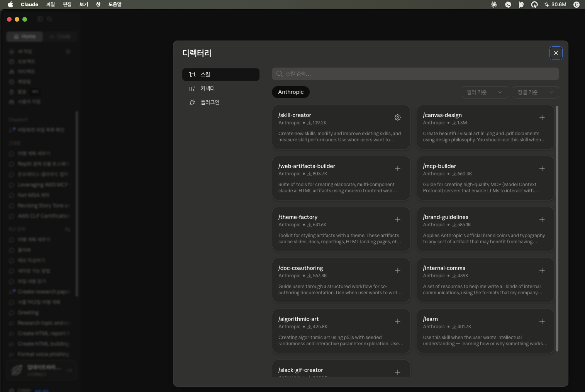Add the /slack-gif-creator skill
Screen dimensions: 585x392
[x=398, y=372]
